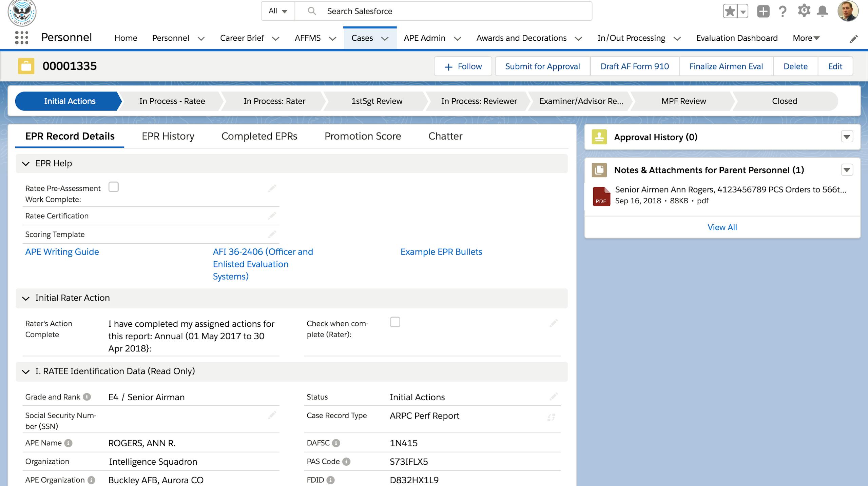Switch to the Promotion Score tab

coord(363,136)
